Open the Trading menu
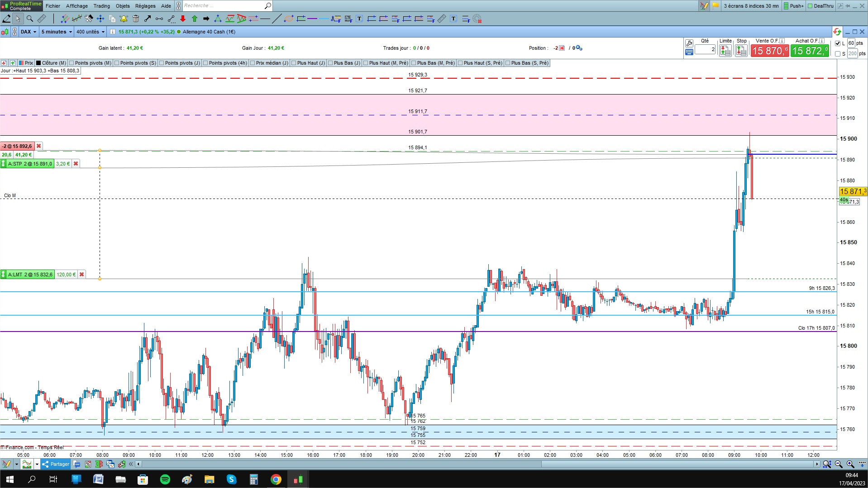868x488 pixels. pos(102,6)
